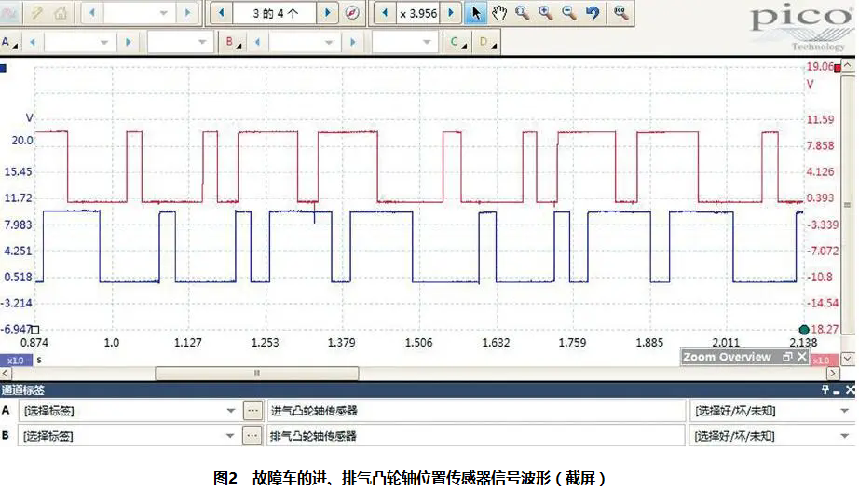Click the red channel B axis marker
Screen dimensions: 859x504
coord(837,68)
